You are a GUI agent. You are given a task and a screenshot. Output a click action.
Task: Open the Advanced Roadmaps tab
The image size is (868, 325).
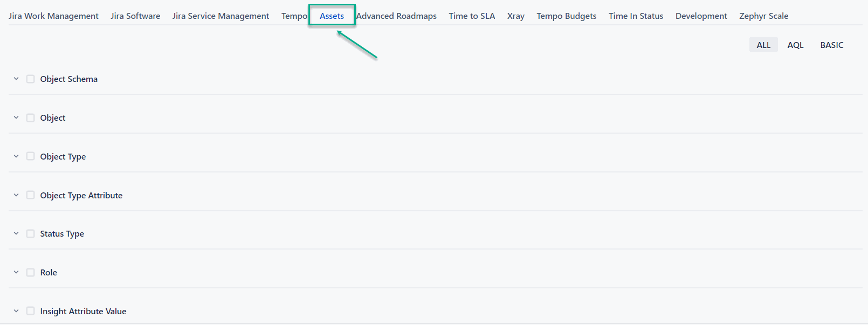point(396,16)
